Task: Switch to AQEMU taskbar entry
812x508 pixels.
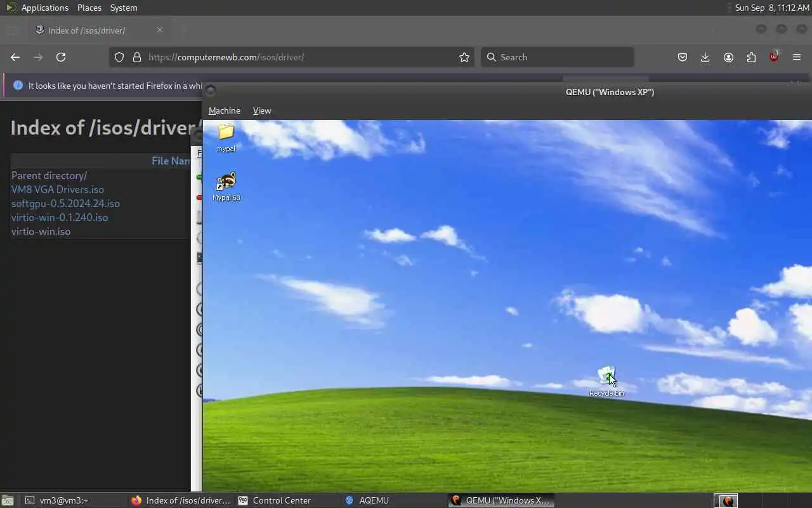Action: click(x=394, y=500)
